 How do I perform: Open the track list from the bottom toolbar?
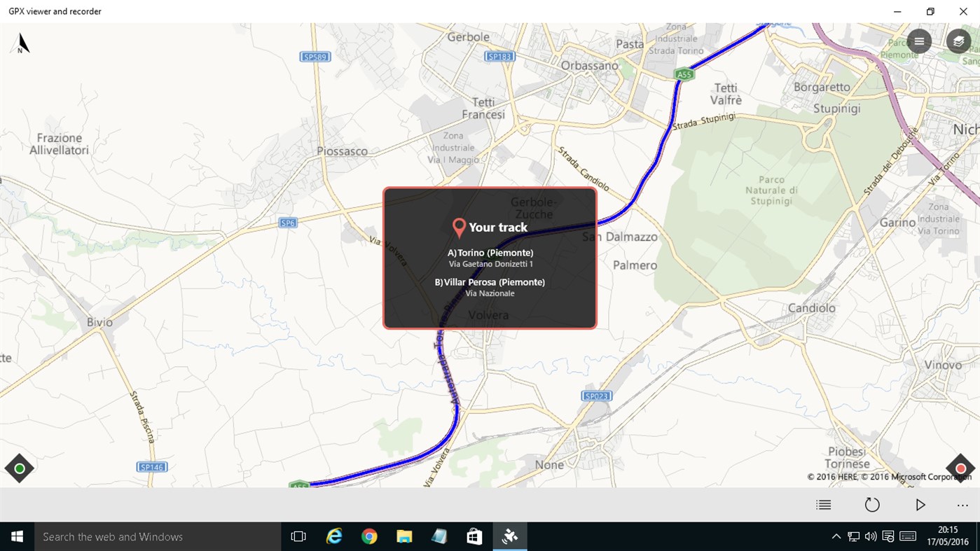(x=822, y=504)
